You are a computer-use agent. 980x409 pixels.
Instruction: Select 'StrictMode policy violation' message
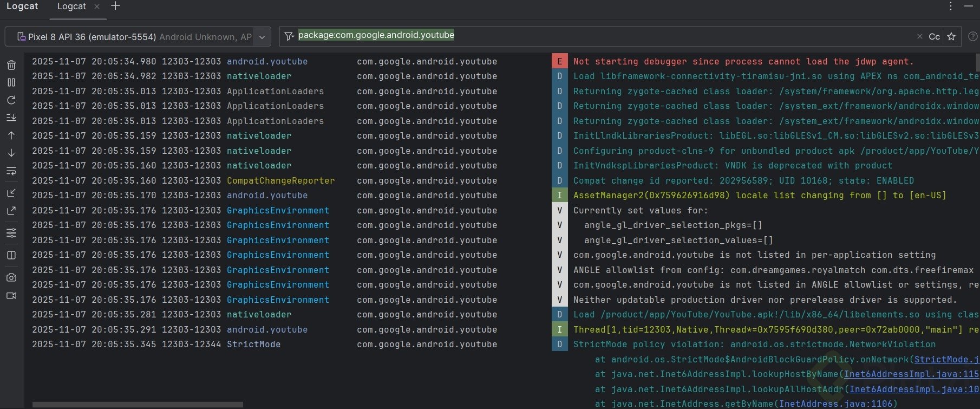[754, 344]
